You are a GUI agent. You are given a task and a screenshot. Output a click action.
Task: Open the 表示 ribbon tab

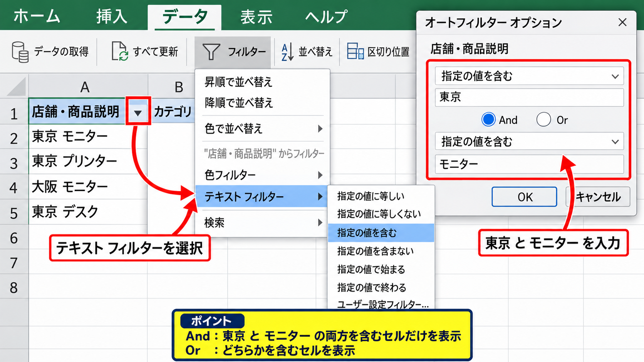pos(256,17)
